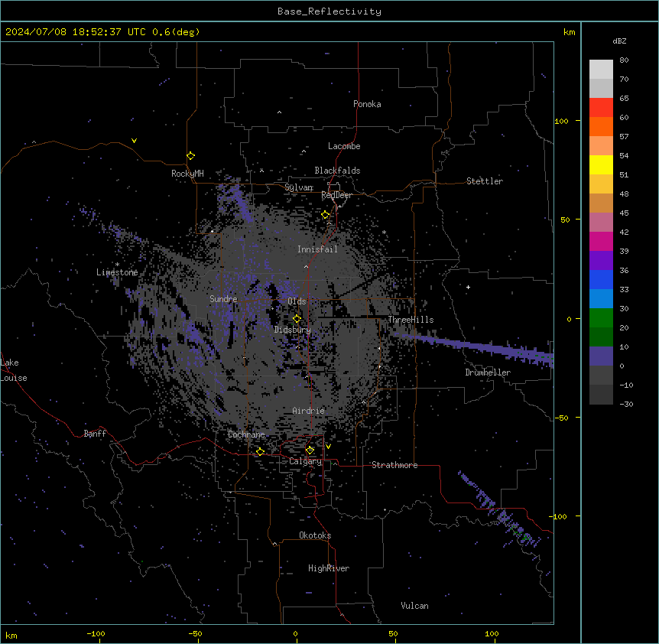Click the Strathmore label
The width and height of the screenshot is (659, 644).
[x=394, y=465]
